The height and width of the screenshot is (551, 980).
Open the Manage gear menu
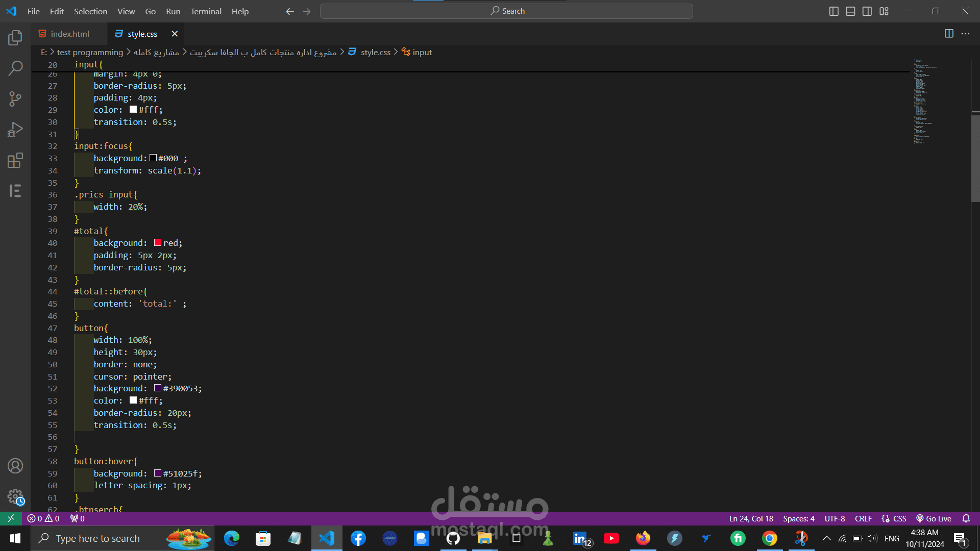pyautogui.click(x=15, y=496)
